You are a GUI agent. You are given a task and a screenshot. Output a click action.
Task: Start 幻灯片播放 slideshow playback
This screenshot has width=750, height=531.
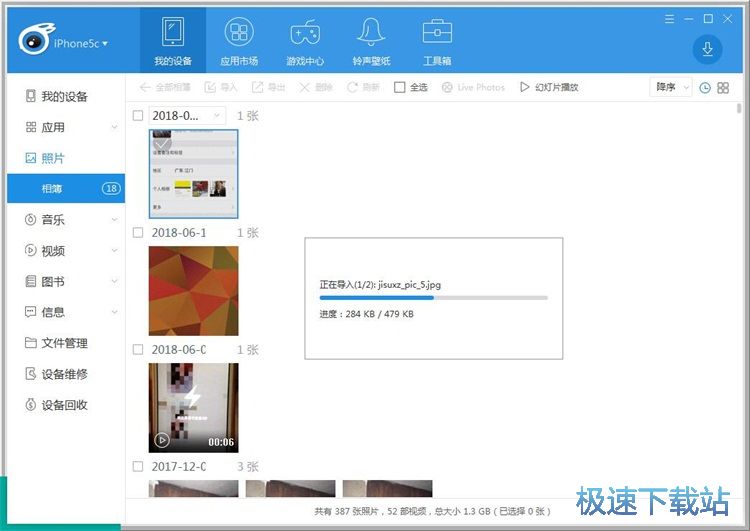point(548,88)
